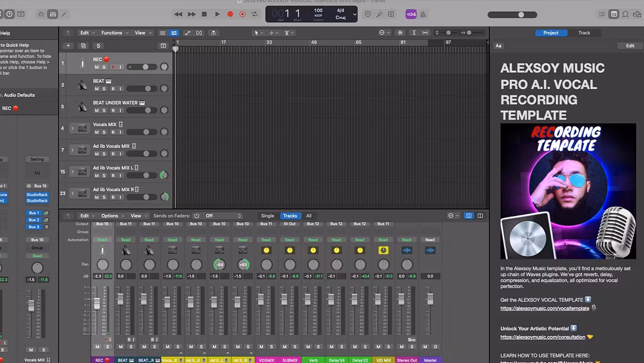644x363 pixels.
Task: Open the Output Bus 15 slot on REC channel
Action: [x=103, y=224]
